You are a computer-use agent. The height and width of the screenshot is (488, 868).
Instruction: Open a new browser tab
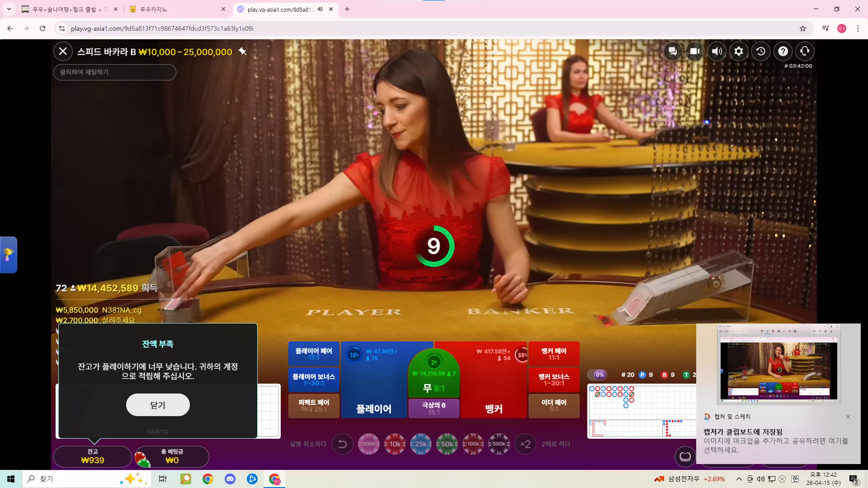(347, 9)
